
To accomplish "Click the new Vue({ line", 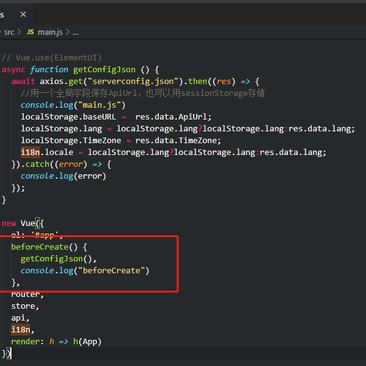I will click(x=23, y=223).
